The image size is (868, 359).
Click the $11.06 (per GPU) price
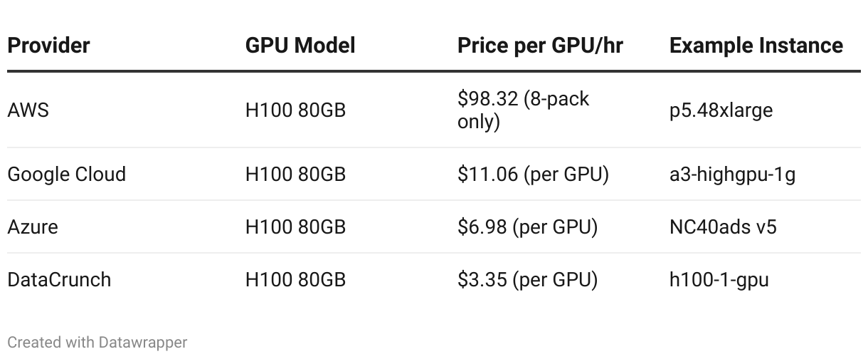point(533,175)
